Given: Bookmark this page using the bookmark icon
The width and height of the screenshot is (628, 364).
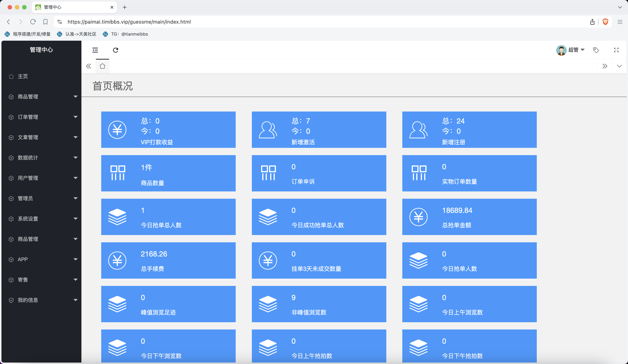Looking at the screenshot, I should pyautogui.click(x=45, y=22).
